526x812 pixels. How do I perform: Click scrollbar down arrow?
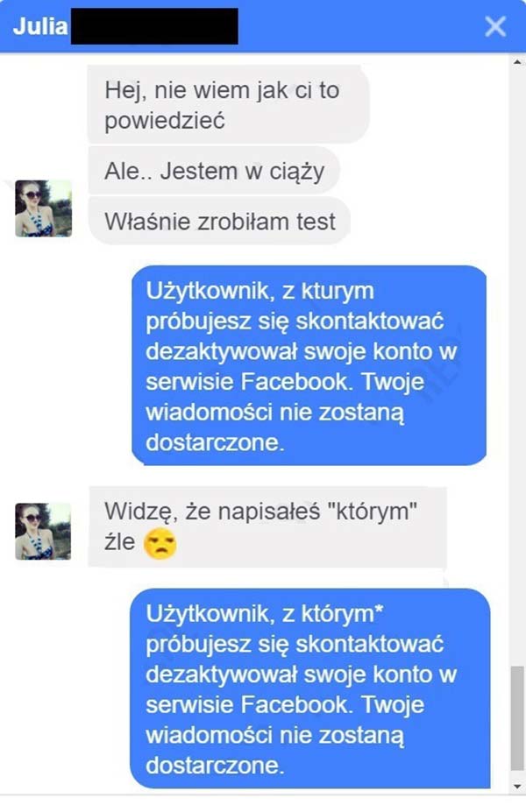517,787
